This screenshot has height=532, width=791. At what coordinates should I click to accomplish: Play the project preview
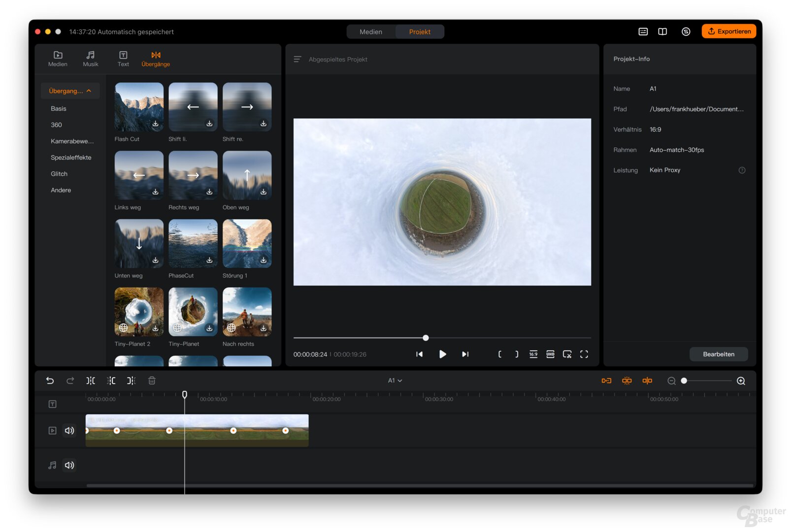442,354
